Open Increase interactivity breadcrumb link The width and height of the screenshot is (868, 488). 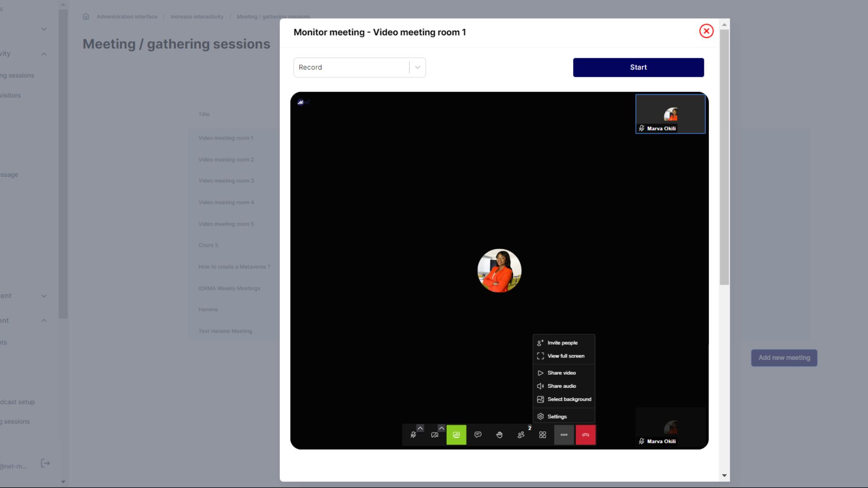coord(197,17)
